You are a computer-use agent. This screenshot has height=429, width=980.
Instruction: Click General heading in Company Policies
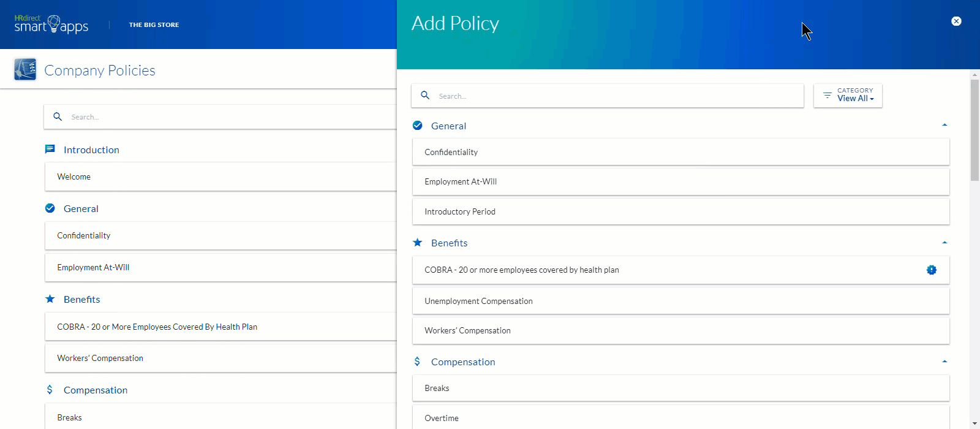[x=81, y=208]
